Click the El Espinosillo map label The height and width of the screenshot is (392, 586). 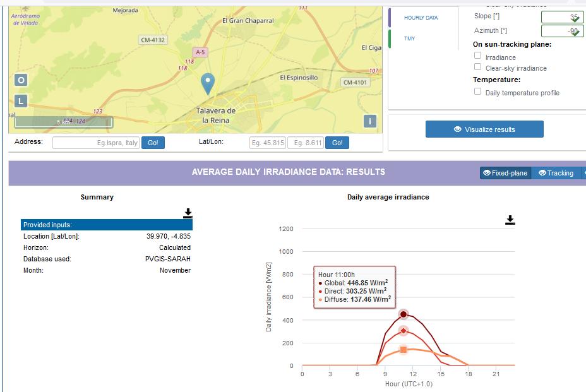[299, 78]
